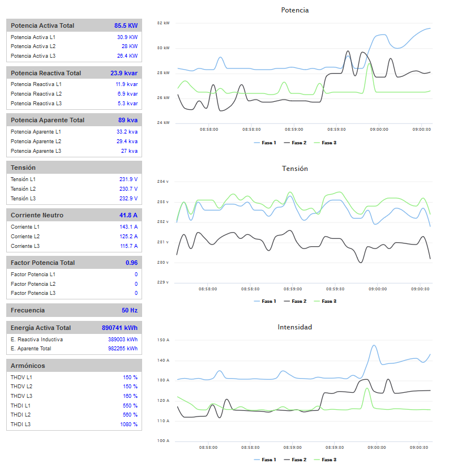Select the THDI L3 row
Viewport: 462px width, 476px height.
74,424
